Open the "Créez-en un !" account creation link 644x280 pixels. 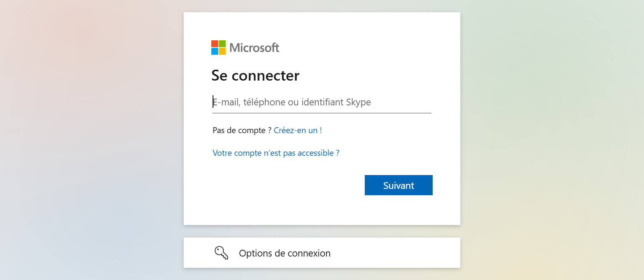(x=298, y=130)
